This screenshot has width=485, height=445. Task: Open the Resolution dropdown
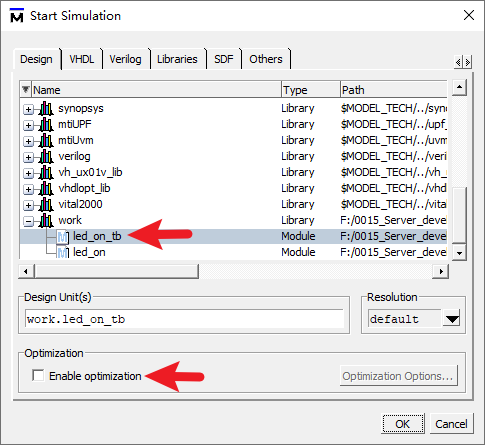pyautogui.click(x=452, y=319)
